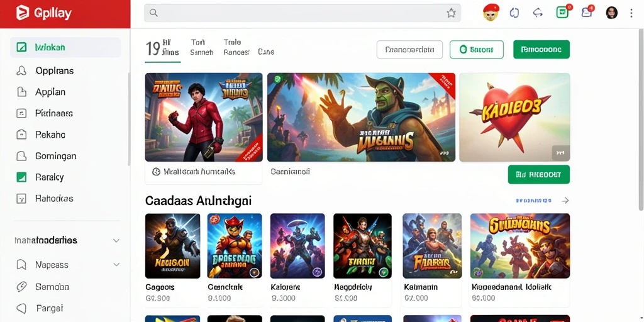The image size is (644, 322).
Task: Click the icon beside Pargai in sidebar
Action: (21, 308)
